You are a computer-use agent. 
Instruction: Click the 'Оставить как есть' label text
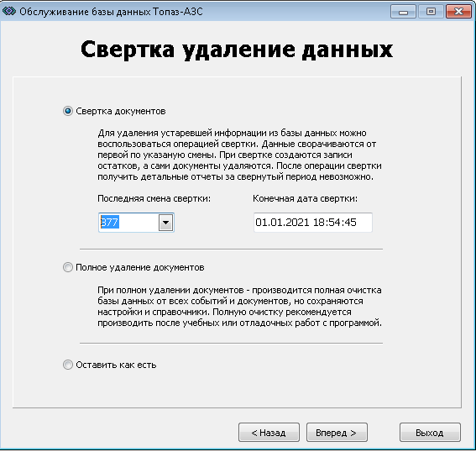point(116,365)
